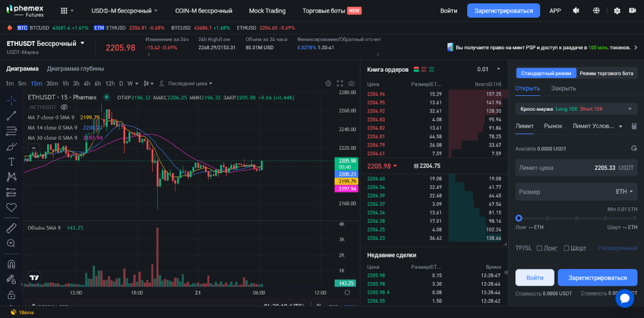
Task: Open the indicators fx menu
Action: click(x=162, y=84)
